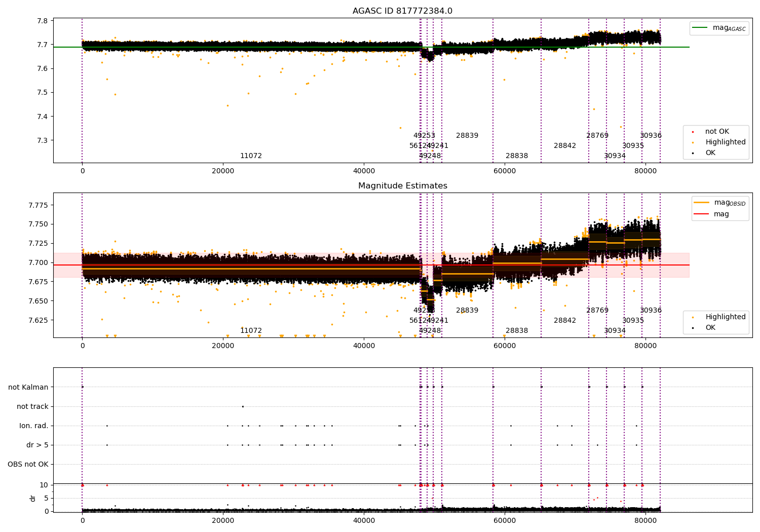Click obsid label 11072 in the Magnitude Estimates plot
760x532 pixels.
[251, 331]
